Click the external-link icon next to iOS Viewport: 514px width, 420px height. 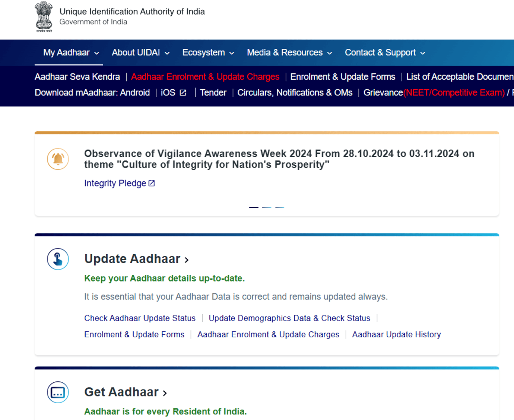[183, 93]
